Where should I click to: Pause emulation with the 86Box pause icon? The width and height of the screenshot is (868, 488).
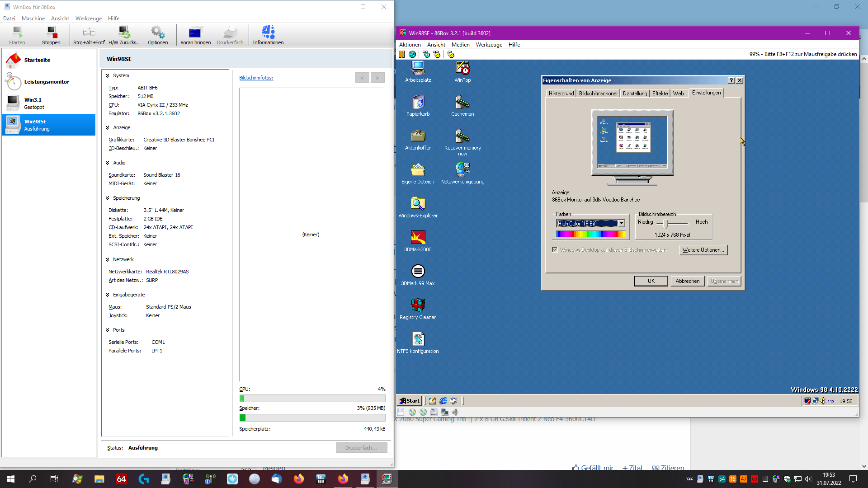click(401, 54)
